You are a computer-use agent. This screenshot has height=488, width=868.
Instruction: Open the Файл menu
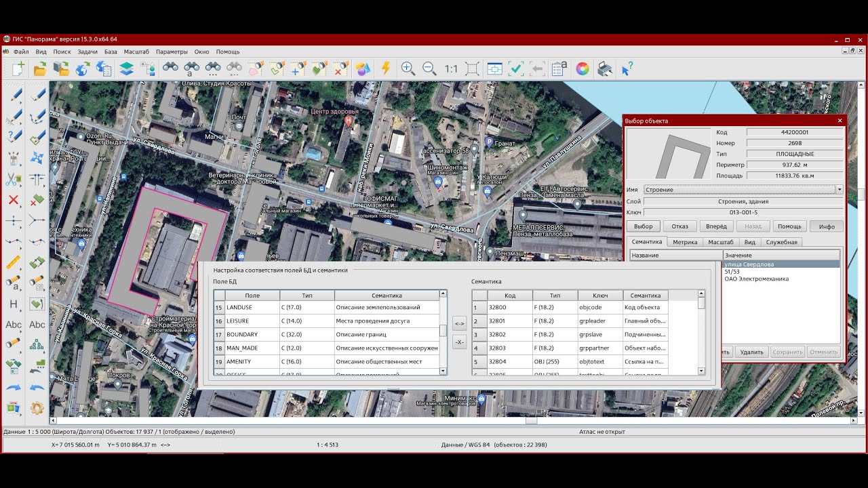point(21,52)
